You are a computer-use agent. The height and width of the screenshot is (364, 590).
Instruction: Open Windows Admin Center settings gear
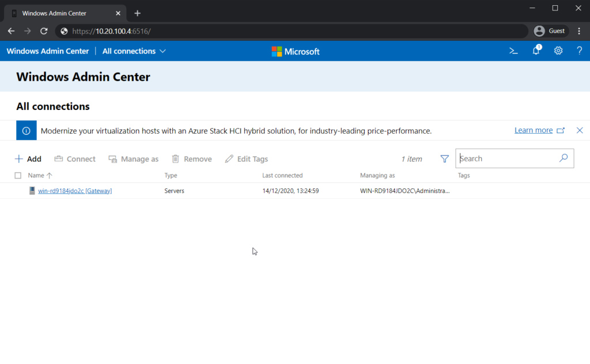[x=558, y=51]
